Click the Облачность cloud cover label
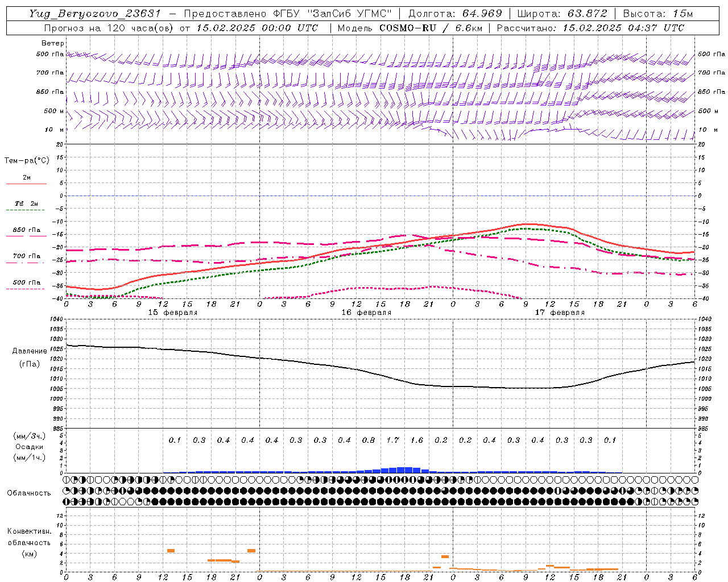Viewport: 728px width, 582px height. 29,493
